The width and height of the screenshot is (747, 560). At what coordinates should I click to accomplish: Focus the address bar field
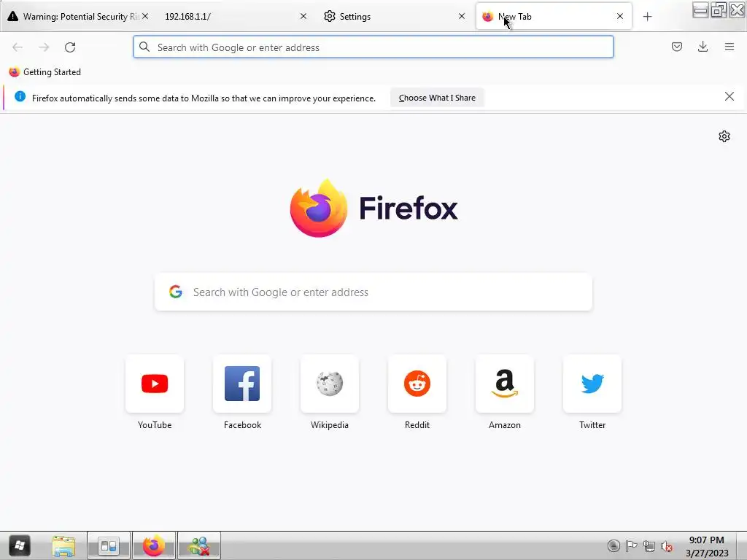tap(373, 47)
